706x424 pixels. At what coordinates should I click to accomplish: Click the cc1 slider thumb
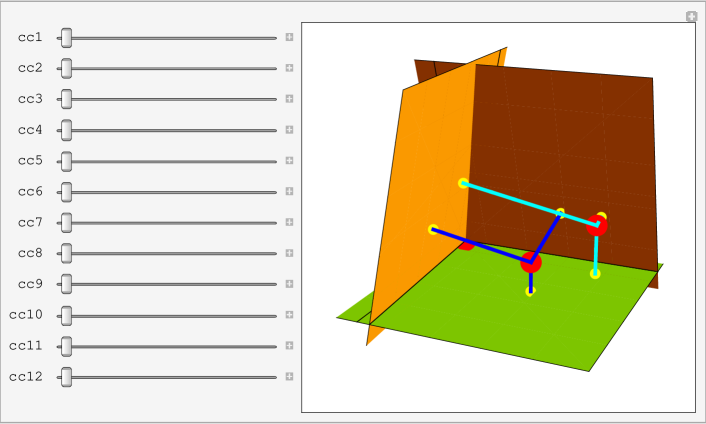click(66, 38)
